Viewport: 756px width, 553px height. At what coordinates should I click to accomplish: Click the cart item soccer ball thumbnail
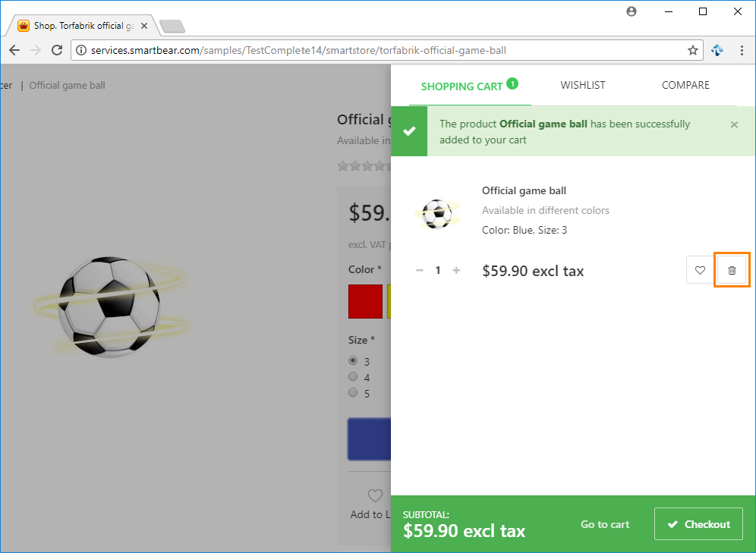(x=437, y=214)
